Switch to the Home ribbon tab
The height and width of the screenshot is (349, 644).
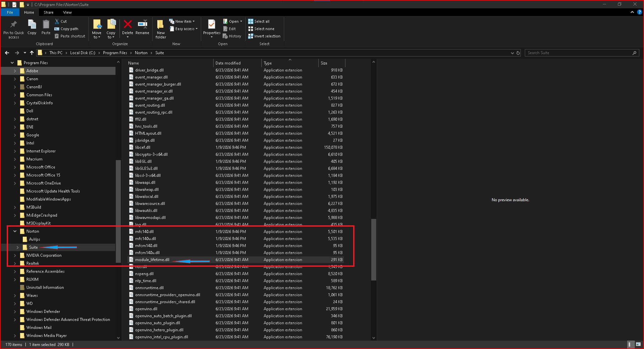[x=29, y=12]
